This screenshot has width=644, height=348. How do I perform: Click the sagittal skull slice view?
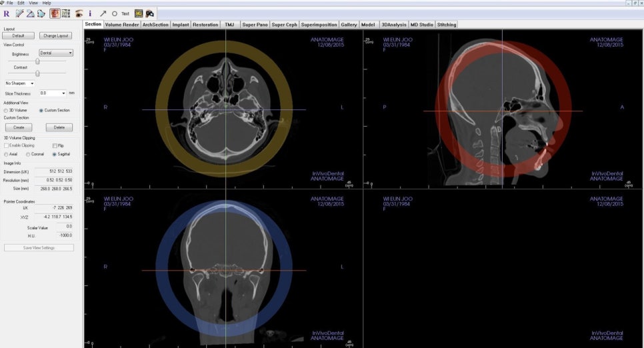coord(503,110)
